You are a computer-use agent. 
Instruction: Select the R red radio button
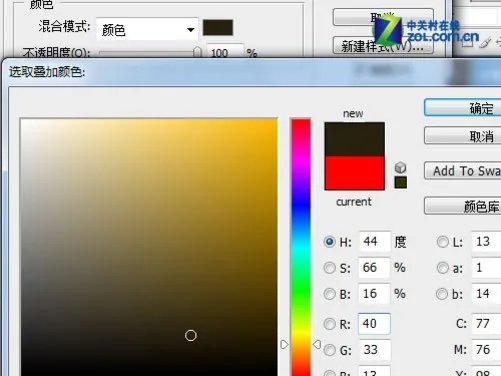click(329, 324)
